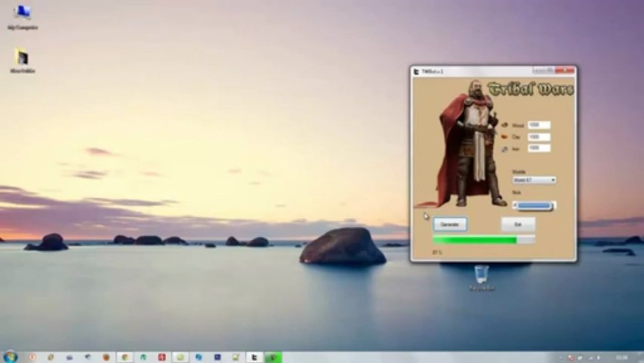This screenshot has height=363, width=644.
Task: Minimize the Tribal Wars tool window
Action: pos(538,71)
